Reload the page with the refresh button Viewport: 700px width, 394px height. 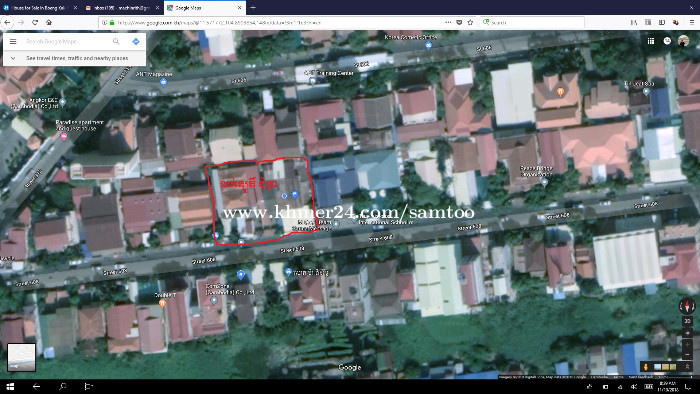coord(35,22)
